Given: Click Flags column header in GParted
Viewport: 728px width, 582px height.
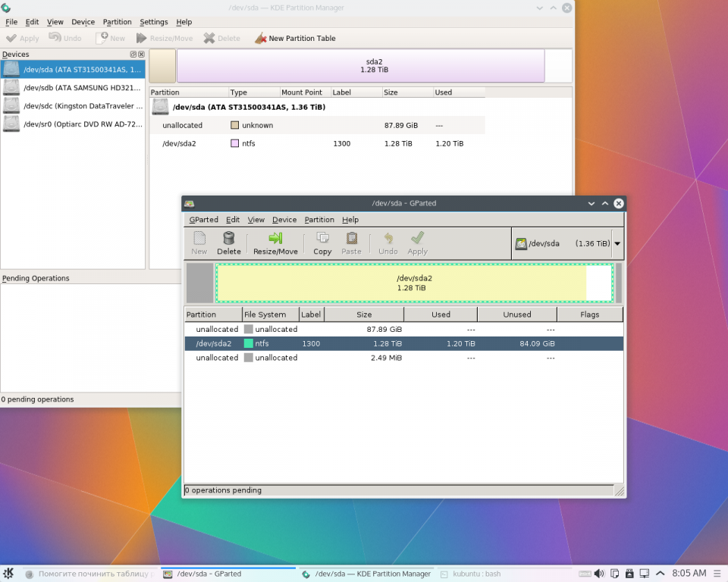Looking at the screenshot, I should pos(590,314).
